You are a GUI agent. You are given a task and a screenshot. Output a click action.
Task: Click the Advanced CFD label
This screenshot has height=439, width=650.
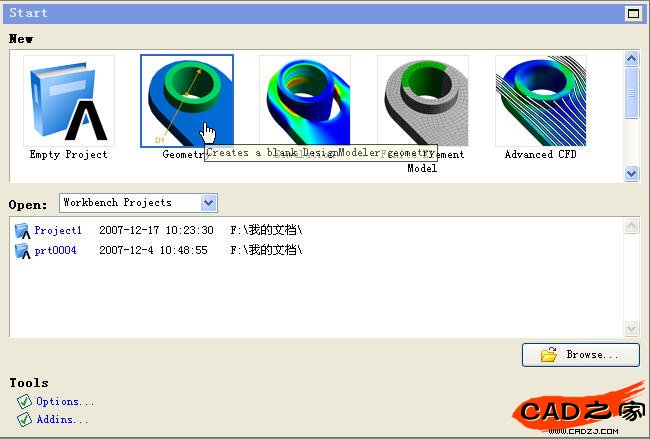click(541, 154)
